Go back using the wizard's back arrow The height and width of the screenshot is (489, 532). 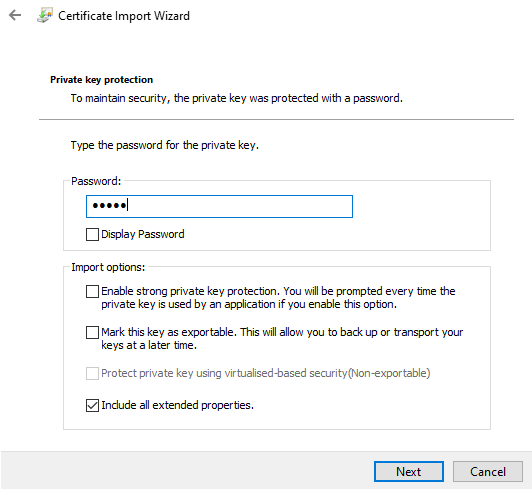pyautogui.click(x=15, y=15)
